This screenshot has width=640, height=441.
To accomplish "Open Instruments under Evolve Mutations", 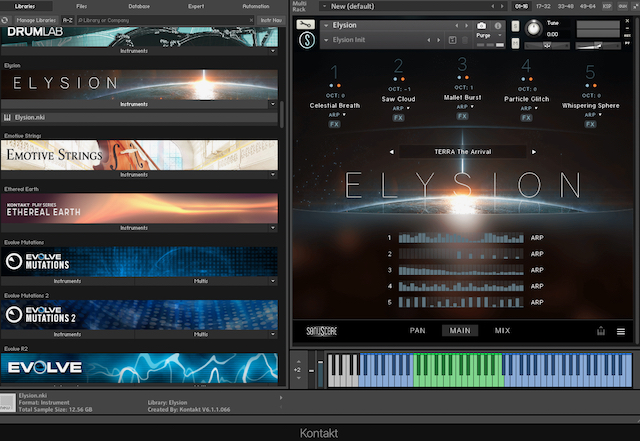I will tap(67, 281).
